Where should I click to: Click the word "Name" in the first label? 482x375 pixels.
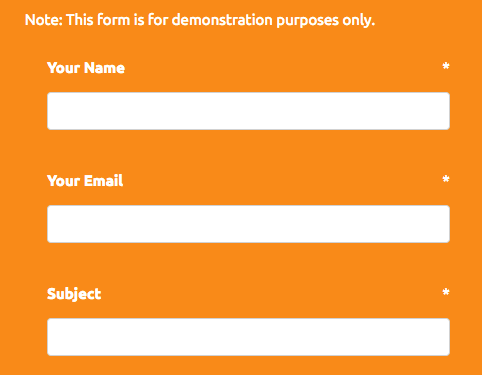(x=104, y=68)
